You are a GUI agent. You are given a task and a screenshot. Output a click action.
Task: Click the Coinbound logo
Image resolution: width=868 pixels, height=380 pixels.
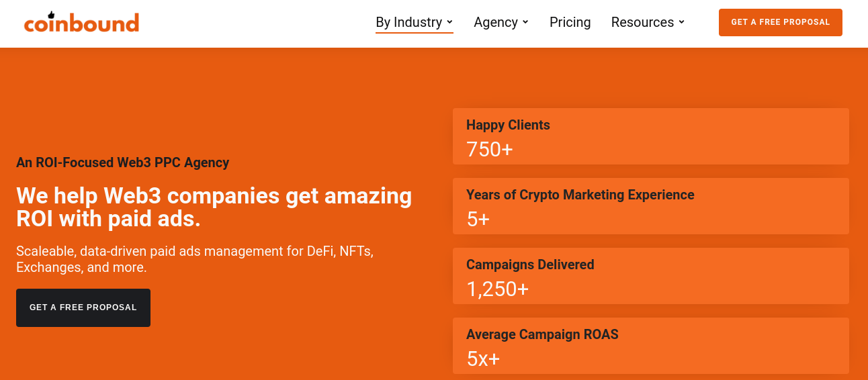[x=81, y=22]
